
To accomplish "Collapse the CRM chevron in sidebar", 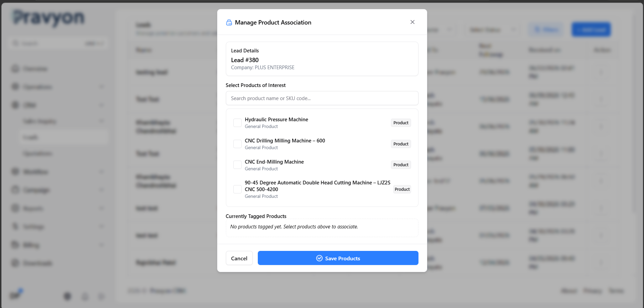I will point(102,105).
